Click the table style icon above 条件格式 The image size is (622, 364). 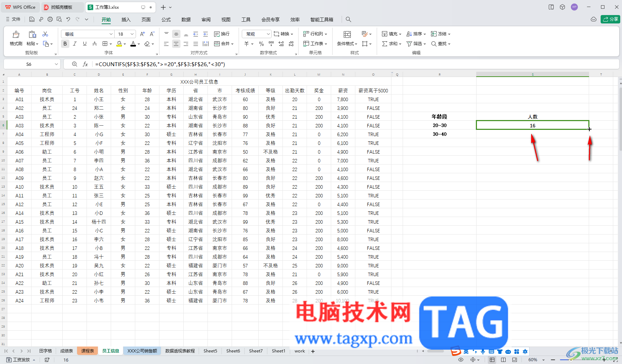click(347, 34)
